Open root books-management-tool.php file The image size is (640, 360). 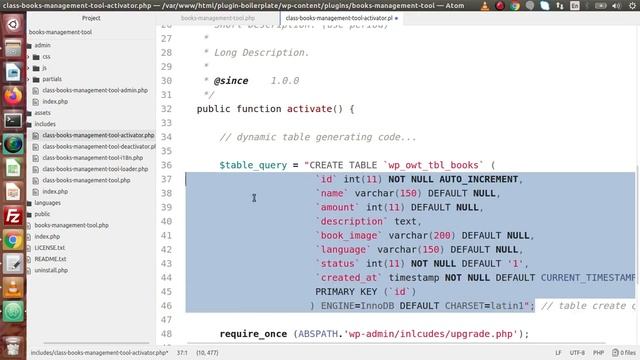point(71,225)
